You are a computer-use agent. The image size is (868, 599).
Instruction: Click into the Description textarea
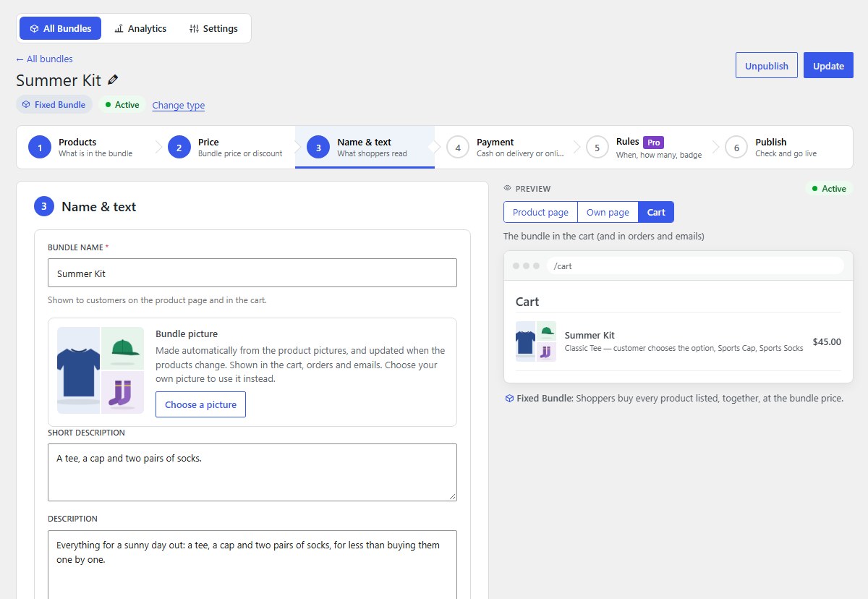[252, 565]
